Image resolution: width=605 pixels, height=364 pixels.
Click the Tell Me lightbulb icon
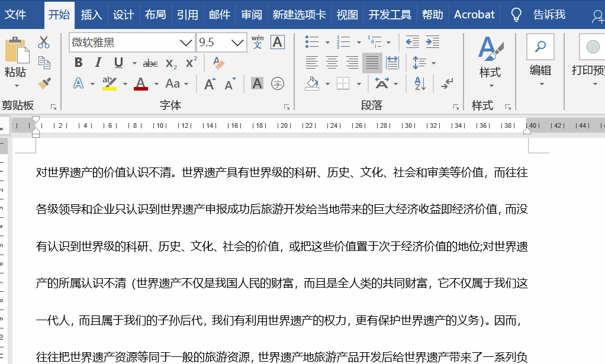click(x=516, y=15)
